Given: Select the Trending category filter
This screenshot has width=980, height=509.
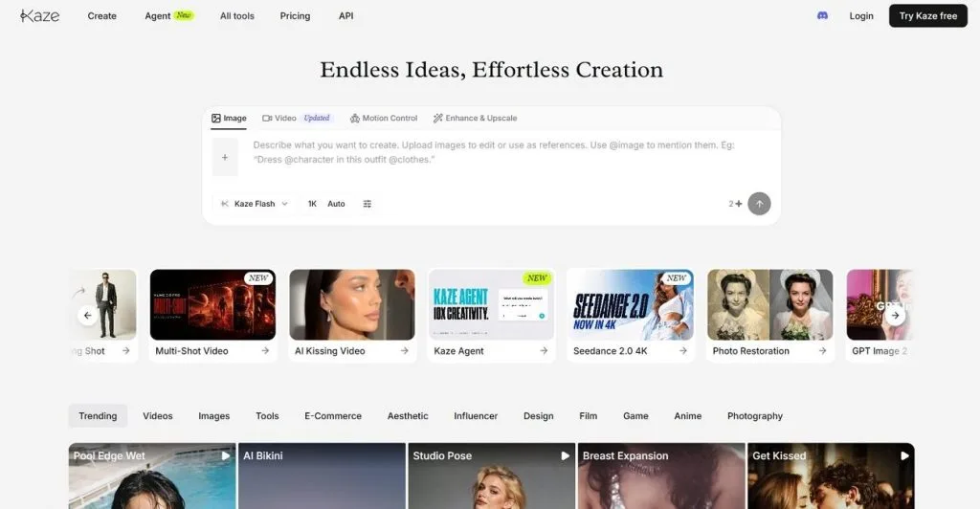Looking at the screenshot, I should 98,416.
